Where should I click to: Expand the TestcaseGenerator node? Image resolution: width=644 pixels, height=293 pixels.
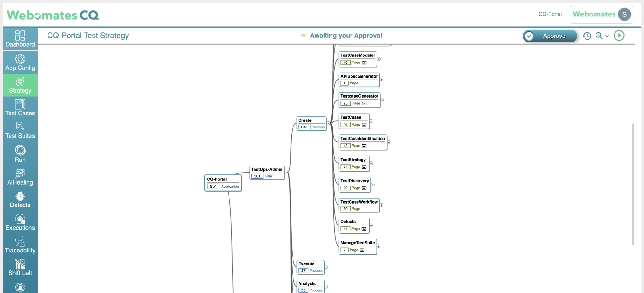coord(382,100)
